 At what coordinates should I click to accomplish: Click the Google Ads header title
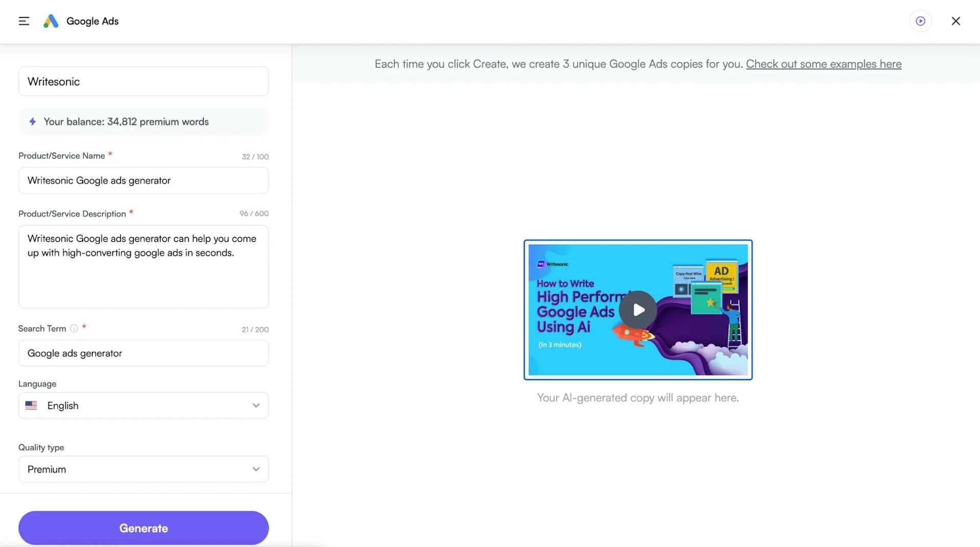[92, 21]
